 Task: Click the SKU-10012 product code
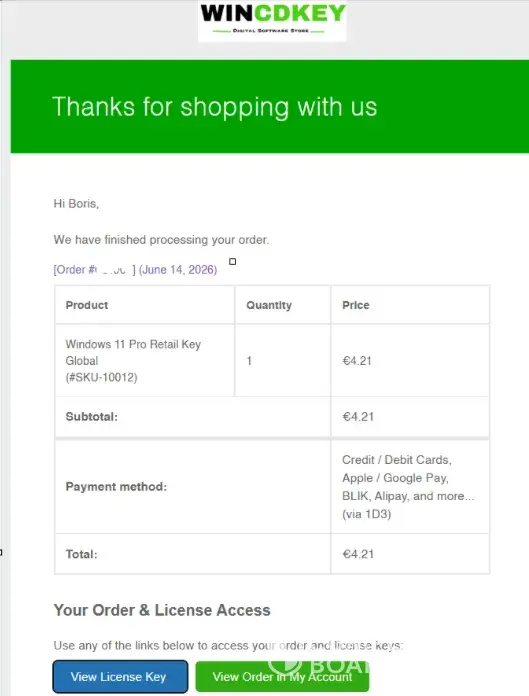pyautogui.click(x=102, y=377)
